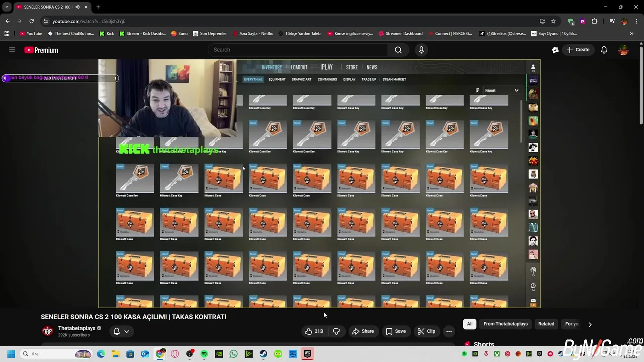This screenshot has height=362, width=644.
Task: Click the browser address bar URL
Action: 89,21
